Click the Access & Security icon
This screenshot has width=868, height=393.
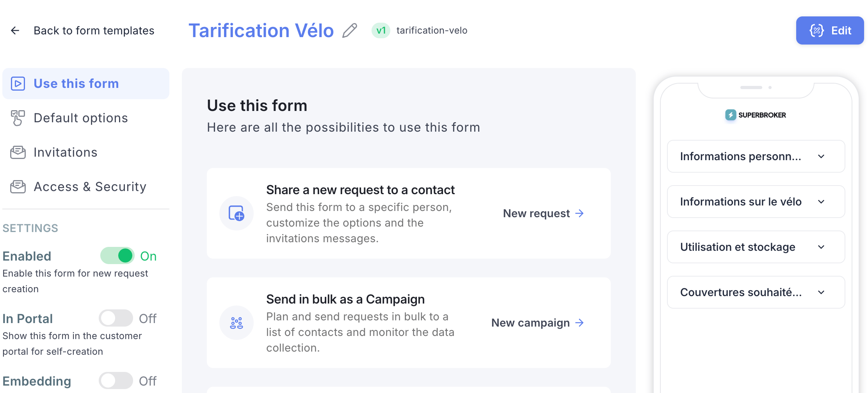tap(18, 187)
